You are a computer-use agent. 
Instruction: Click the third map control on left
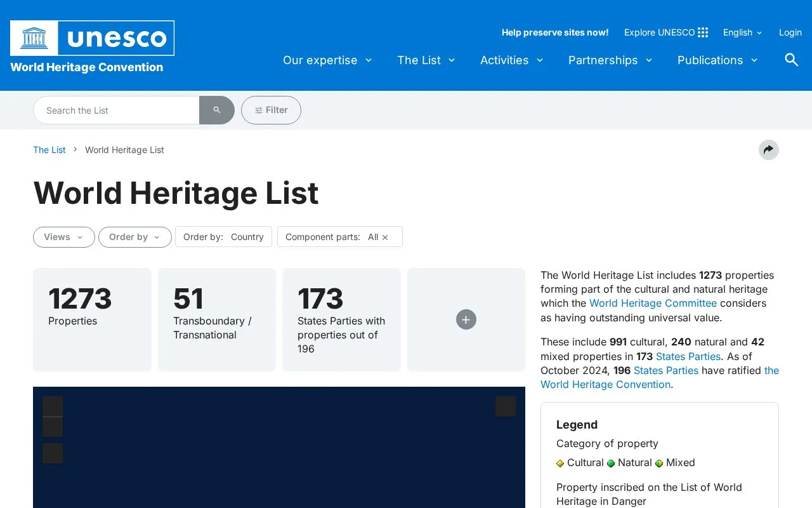[x=53, y=453]
